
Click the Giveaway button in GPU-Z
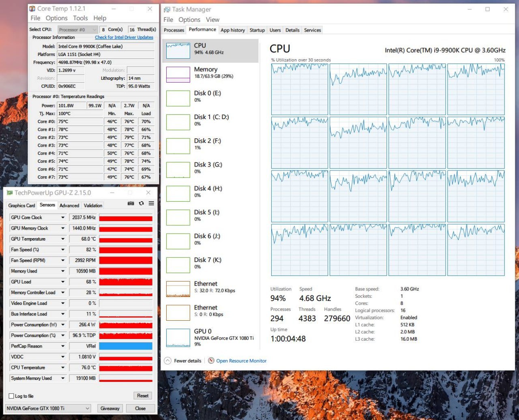click(x=110, y=408)
